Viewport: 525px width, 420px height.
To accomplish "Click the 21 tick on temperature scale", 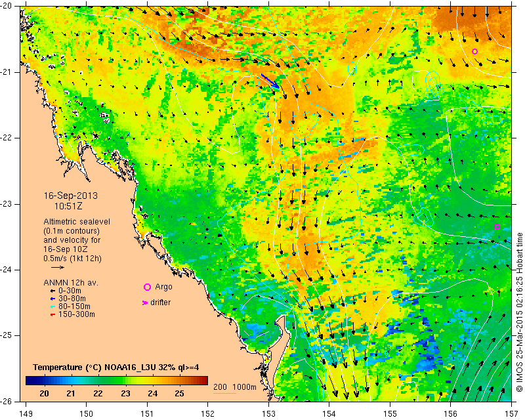I will [x=71, y=394].
